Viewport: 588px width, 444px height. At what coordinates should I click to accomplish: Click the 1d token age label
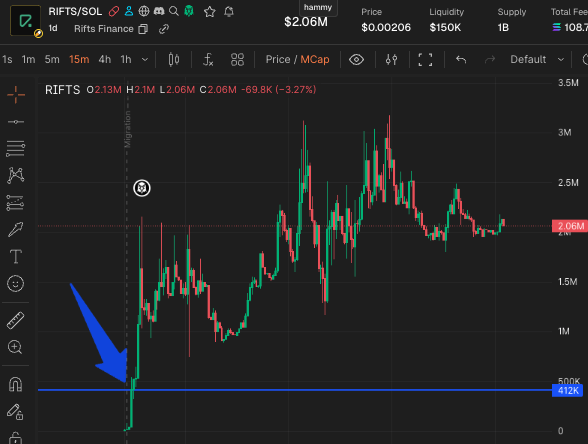(x=53, y=28)
